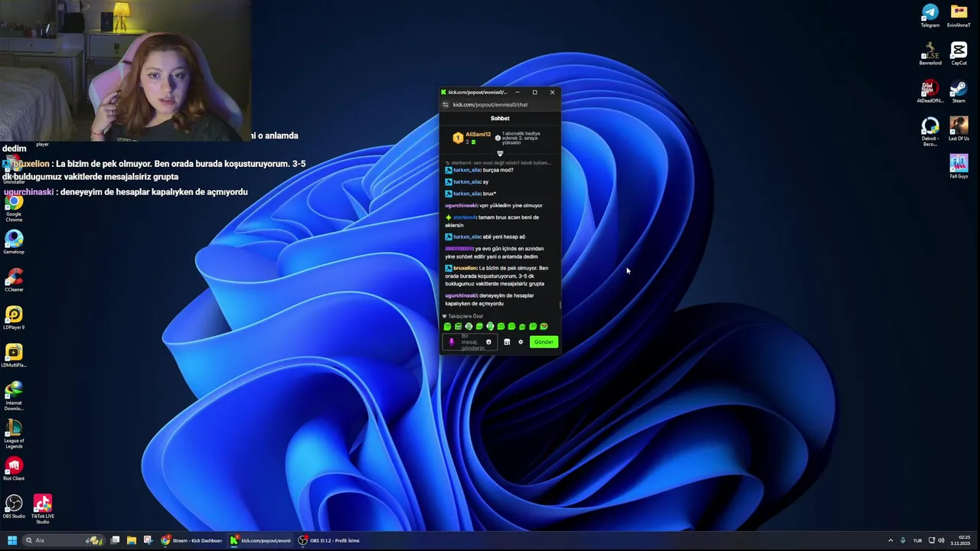Show hidden system tray icons

click(890, 540)
